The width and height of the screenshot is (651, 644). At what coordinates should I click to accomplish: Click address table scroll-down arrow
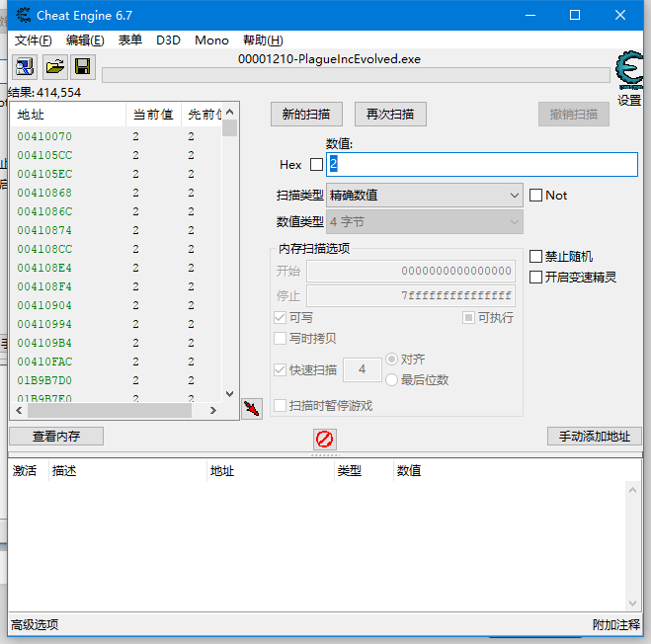pyautogui.click(x=633, y=603)
